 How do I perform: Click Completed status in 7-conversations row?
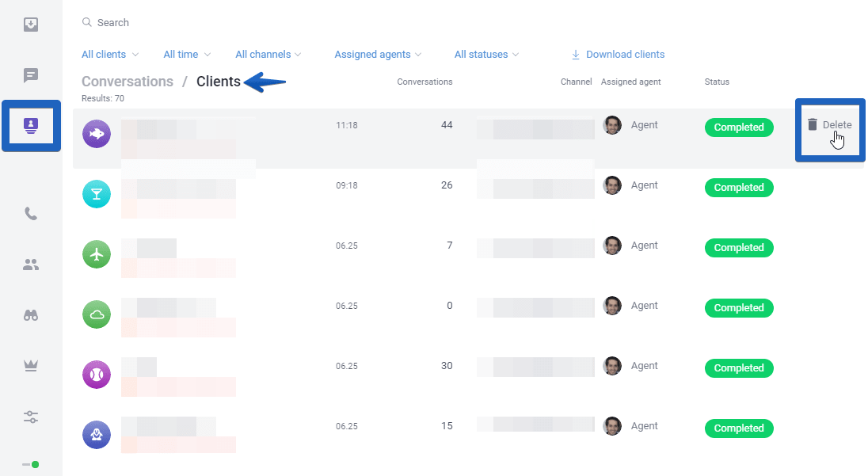(x=739, y=248)
